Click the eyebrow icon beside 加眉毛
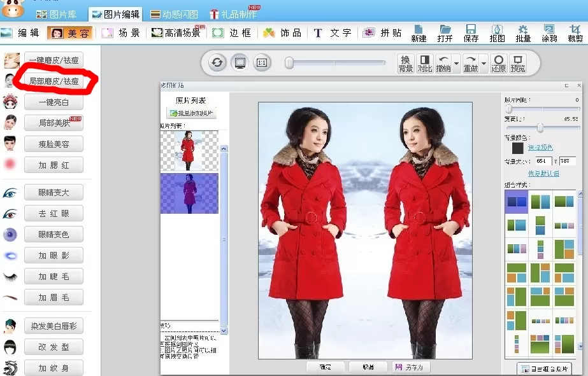The image size is (588, 376). (10, 298)
